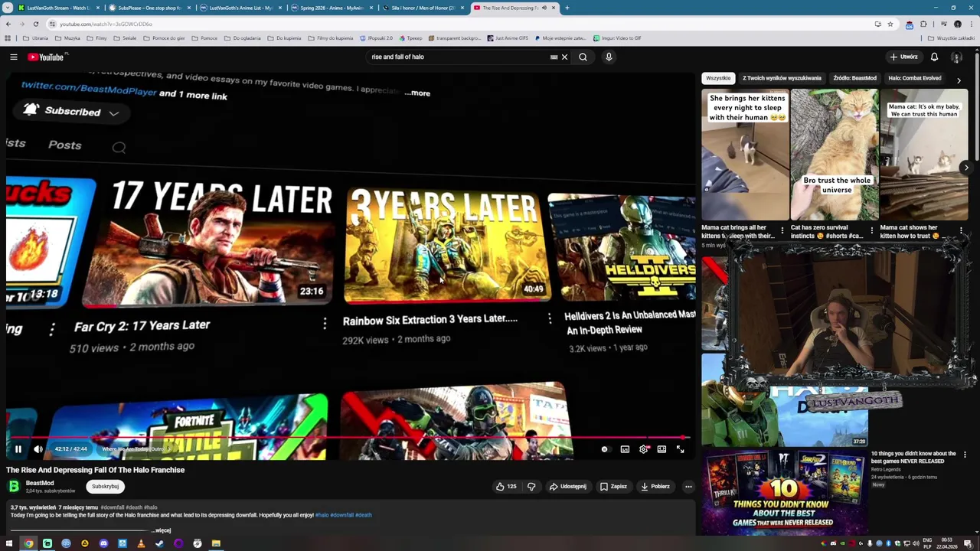Open options for 'Mama cat brings all her kittens' short

(x=782, y=230)
